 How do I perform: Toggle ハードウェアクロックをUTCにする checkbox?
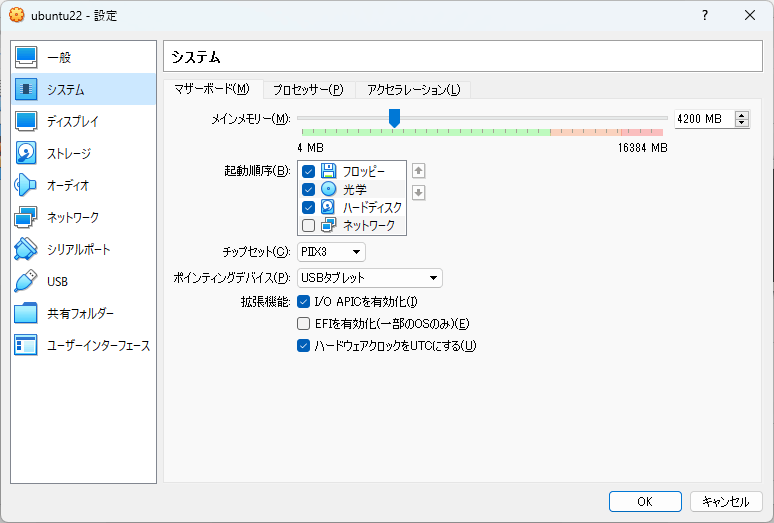pyautogui.click(x=304, y=346)
